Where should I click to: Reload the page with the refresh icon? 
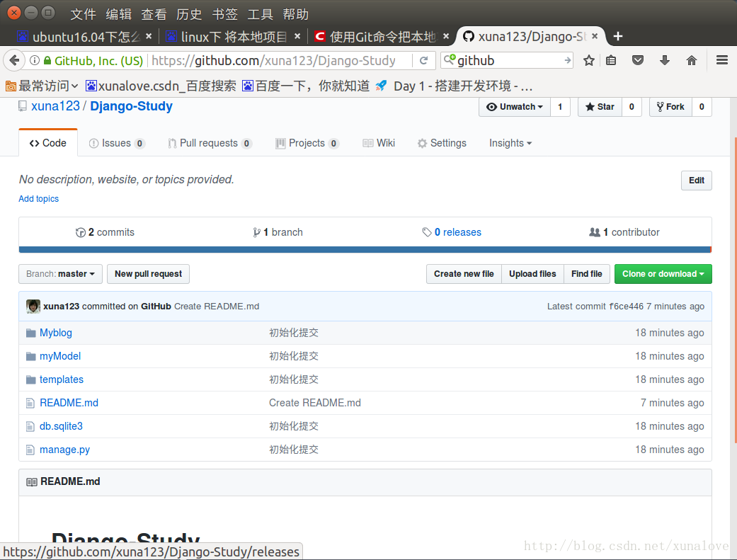(x=423, y=61)
